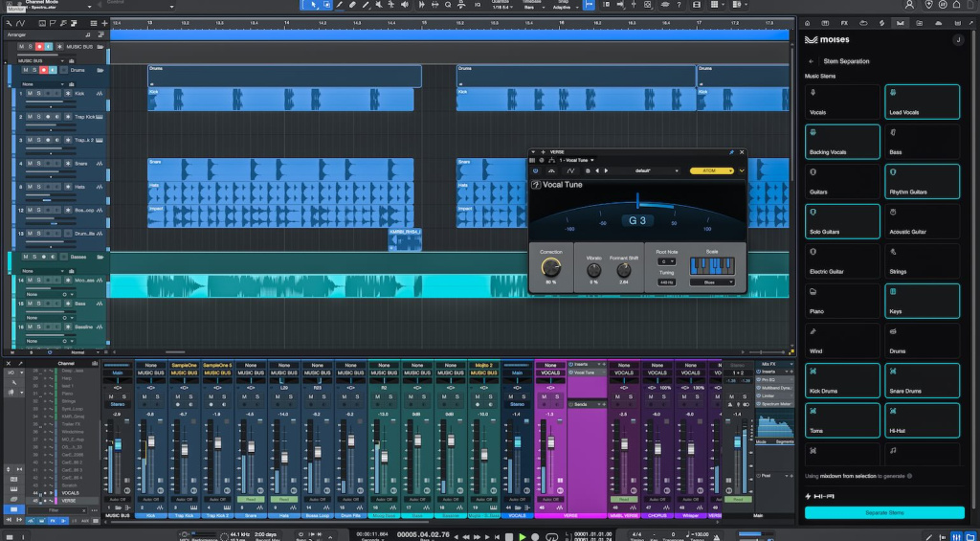Deselect the Keys stem
980x541 pixels.
922,301
